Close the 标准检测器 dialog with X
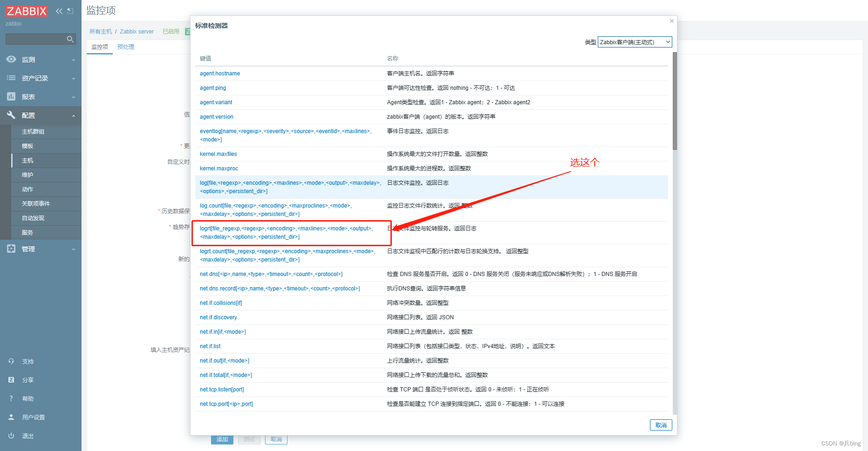The height and width of the screenshot is (451, 868). [671, 21]
